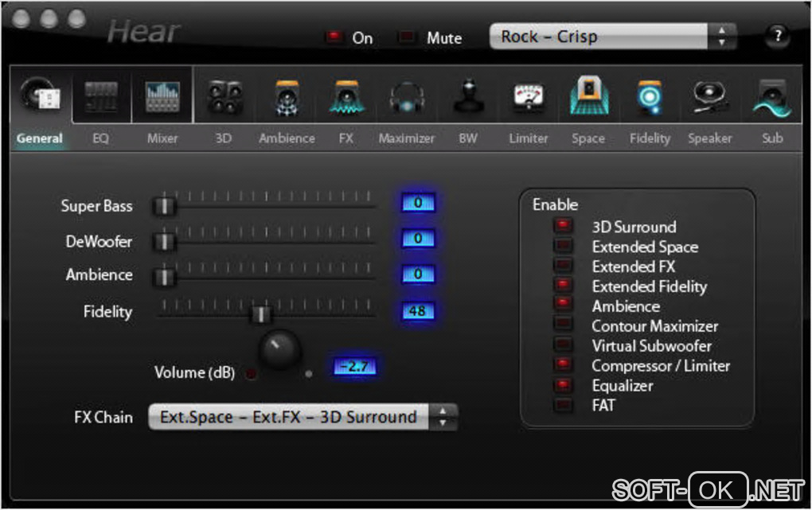
Task: Switch to the Fidelity tab label
Action: [650, 138]
